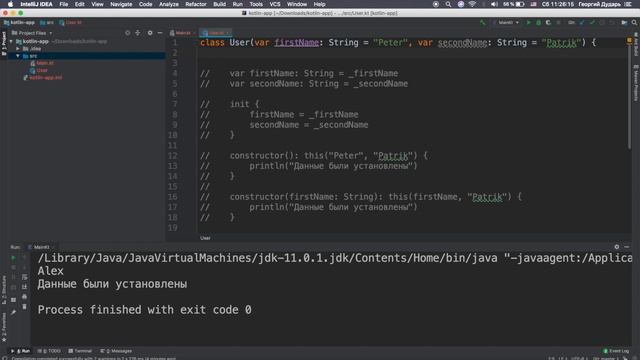Click VCS update project blue arrow
This screenshot has width=640, height=360.
click(582, 23)
